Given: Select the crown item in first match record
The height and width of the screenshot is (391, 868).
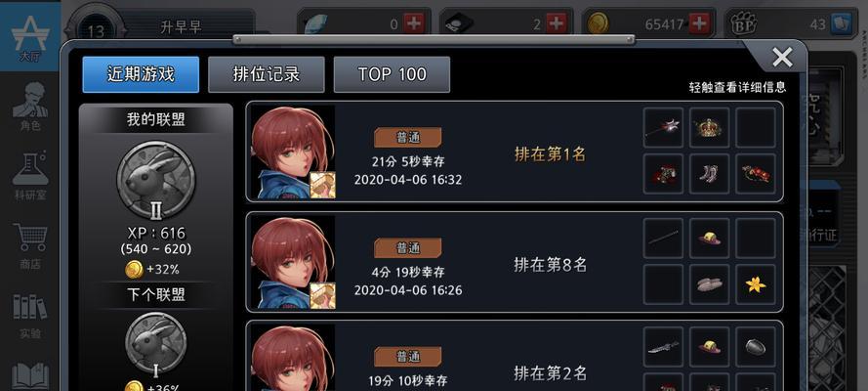Looking at the screenshot, I should [x=710, y=127].
